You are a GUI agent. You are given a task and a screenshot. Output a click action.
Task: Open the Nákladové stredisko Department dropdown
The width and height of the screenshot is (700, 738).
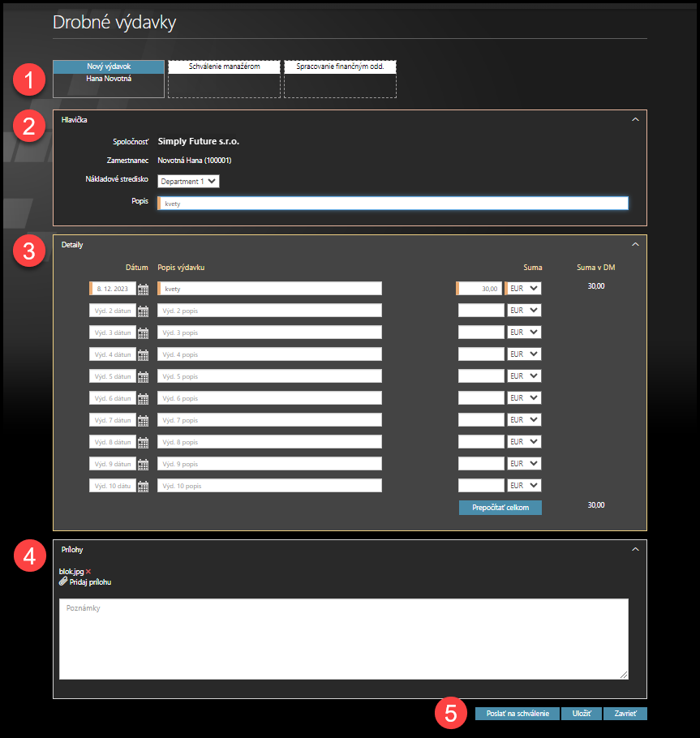[x=188, y=182]
